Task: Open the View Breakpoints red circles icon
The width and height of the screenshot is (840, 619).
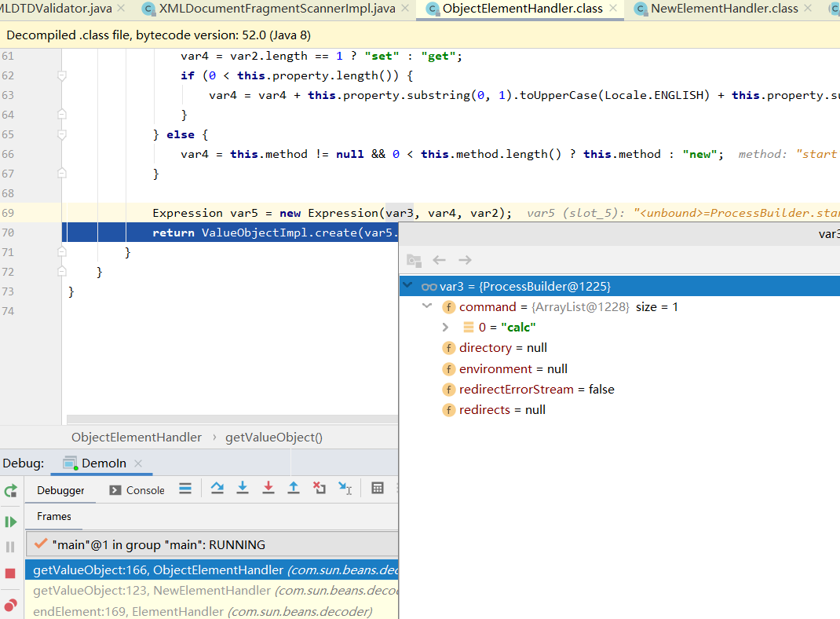Action: pyautogui.click(x=10, y=605)
